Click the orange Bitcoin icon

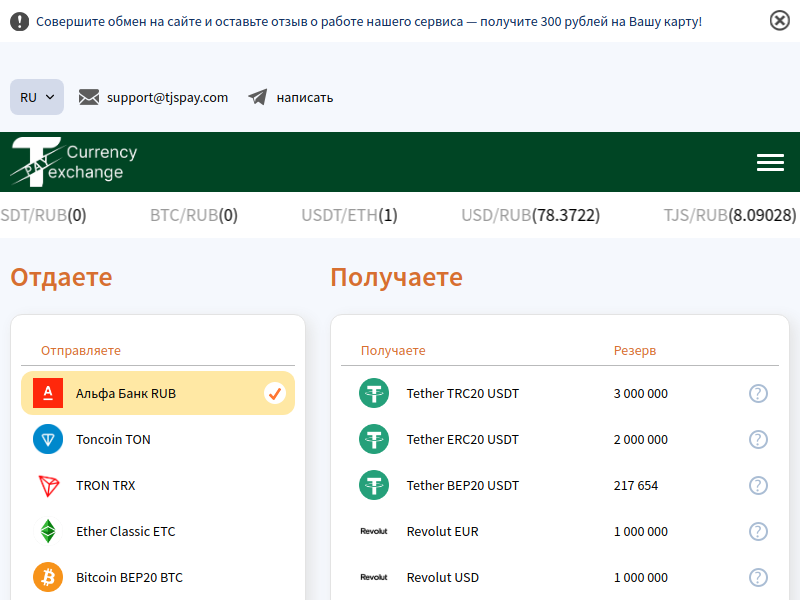coord(48,577)
